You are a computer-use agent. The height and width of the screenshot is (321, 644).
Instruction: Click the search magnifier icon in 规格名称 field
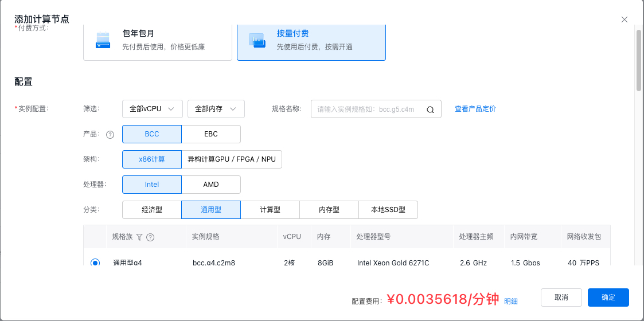pos(430,109)
